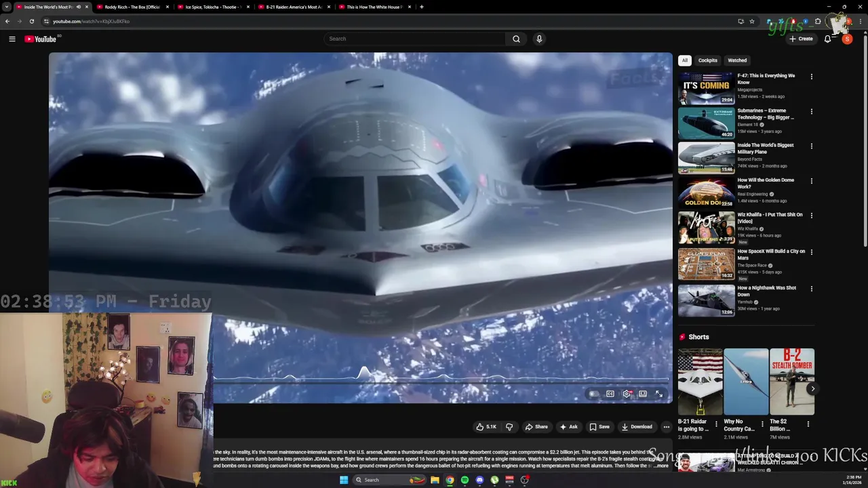Screen dimensions: 868x488
Task: Open the account avatar menu
Action: [x=847, y=39]
